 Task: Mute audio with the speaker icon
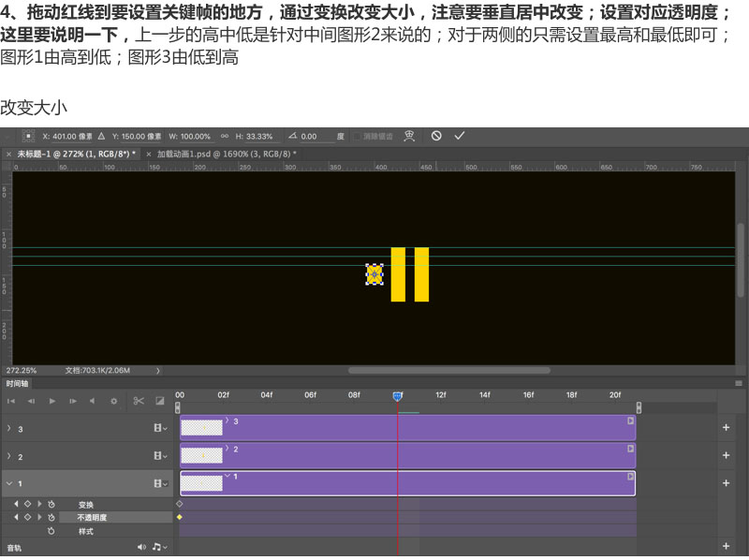point(142,547)
